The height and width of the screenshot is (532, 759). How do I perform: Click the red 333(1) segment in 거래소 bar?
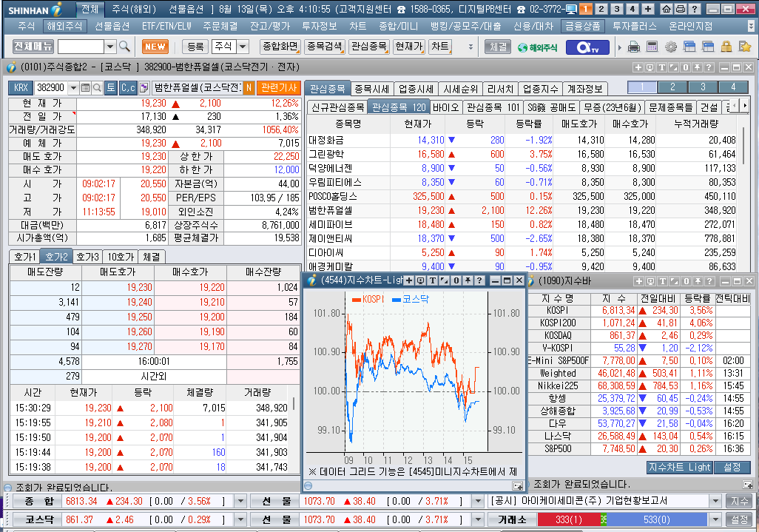point(569,520)
